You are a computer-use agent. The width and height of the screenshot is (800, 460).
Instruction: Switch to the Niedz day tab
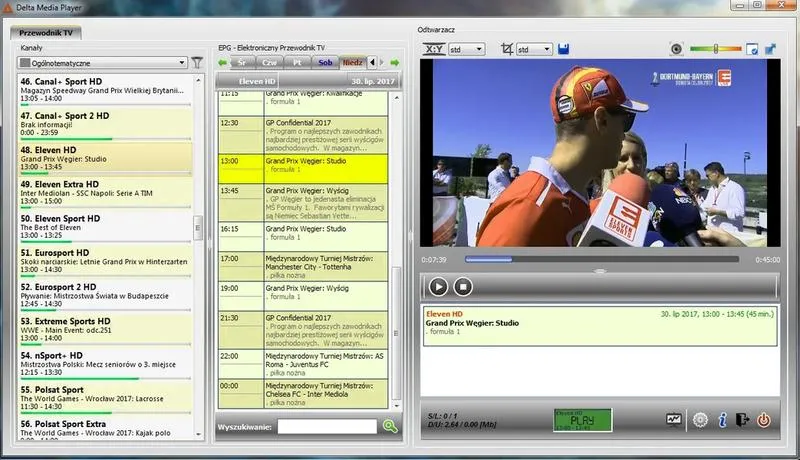(x=353, y=63)
